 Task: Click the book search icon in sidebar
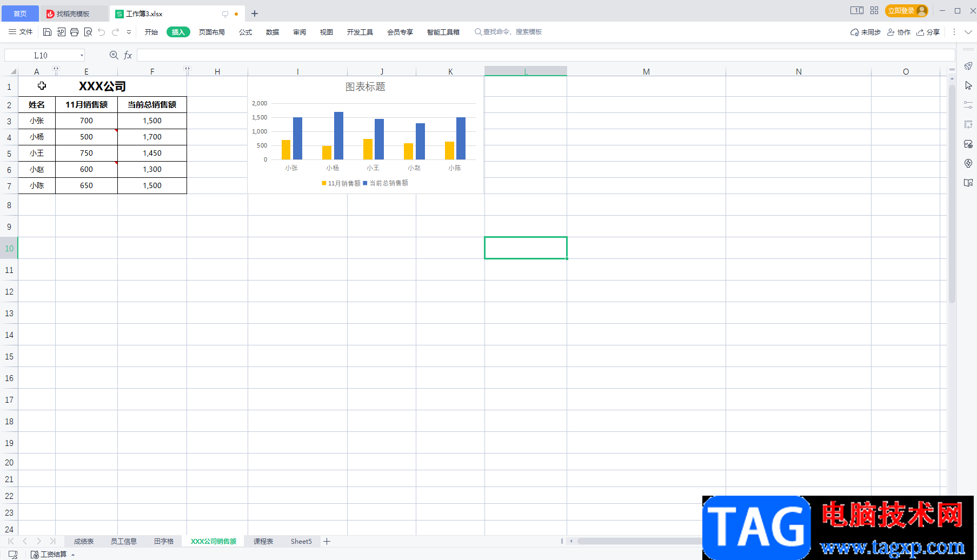(968, 183)
